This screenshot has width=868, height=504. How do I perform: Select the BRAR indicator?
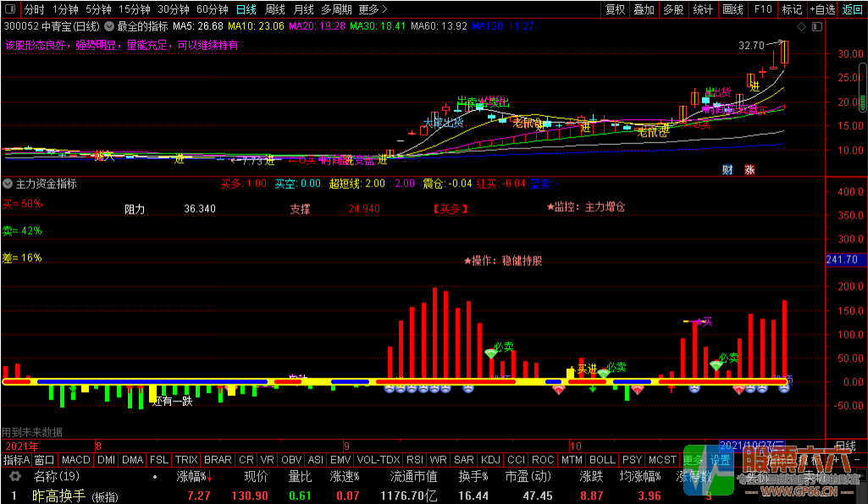coord(218,460)
